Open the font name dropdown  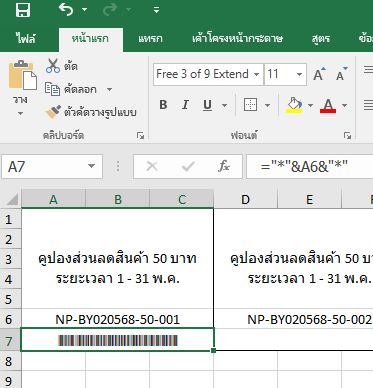click(x=256, y=74)
